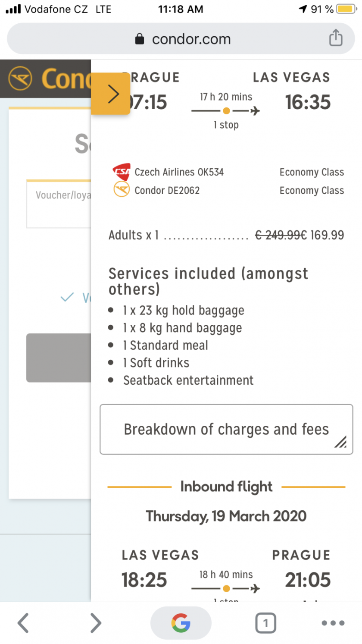Tap the share icon in address bar

click(335, 38)
